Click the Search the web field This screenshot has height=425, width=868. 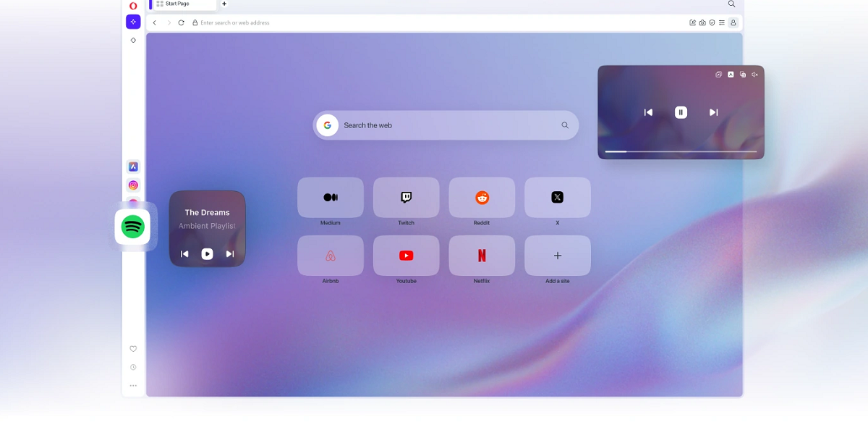tap(445, 125)
